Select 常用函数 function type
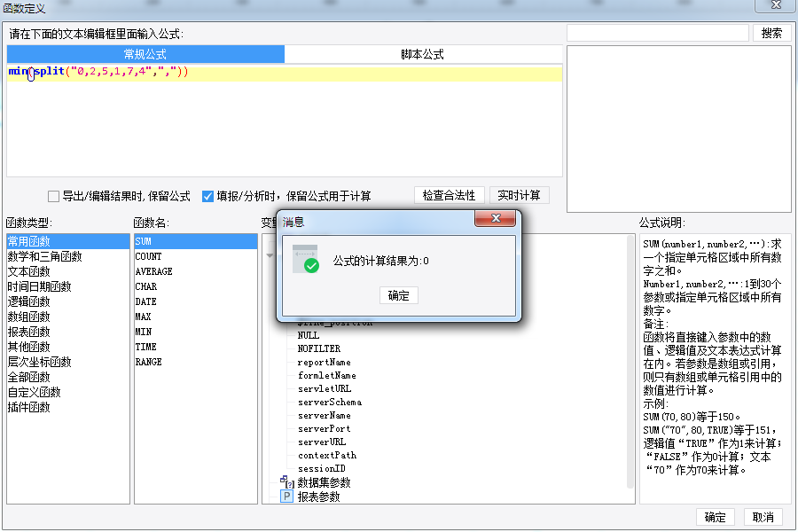Image resolution: width=798 pixels, height=532 pixels. (68, 241)
